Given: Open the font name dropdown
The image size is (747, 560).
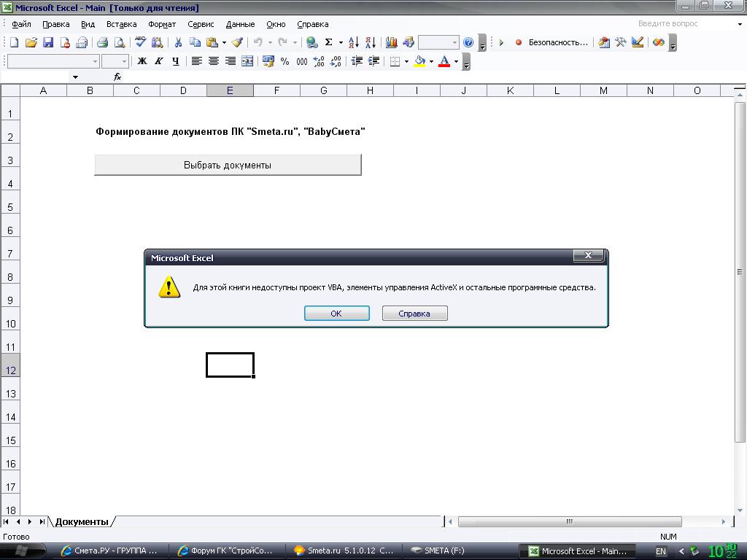Looking at the screenshot, I should point(95,61).
